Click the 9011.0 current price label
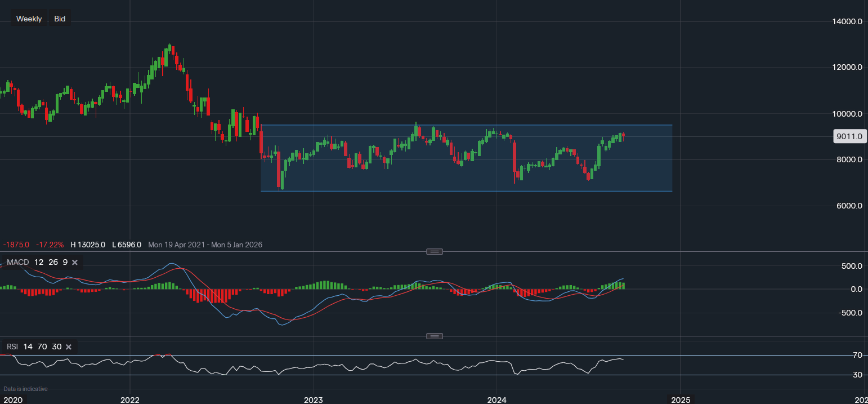The image size is (868, 404). pyautogui.click(x=849, y=136)
